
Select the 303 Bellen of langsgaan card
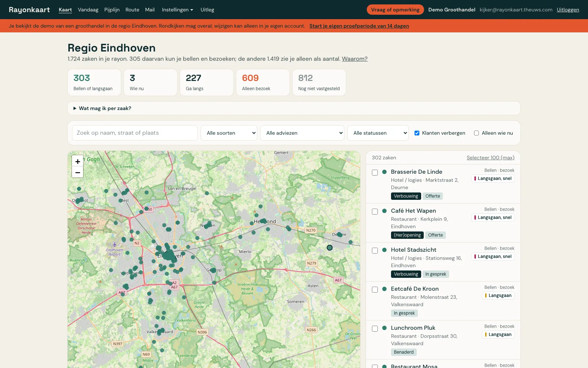(x=94, y=82)
